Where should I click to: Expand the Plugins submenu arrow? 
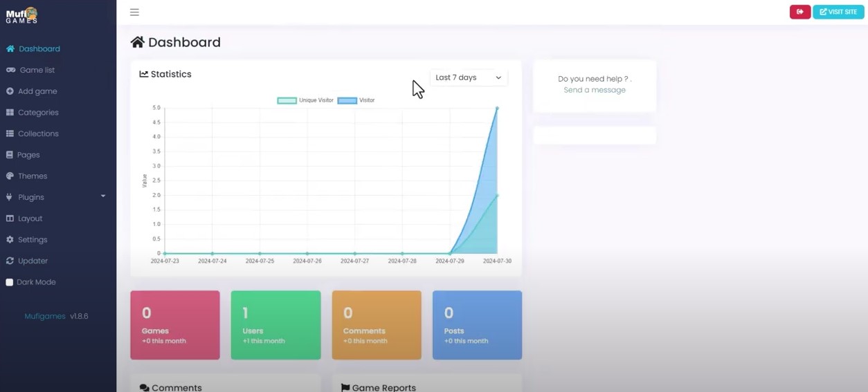click(x=103, y=196)
